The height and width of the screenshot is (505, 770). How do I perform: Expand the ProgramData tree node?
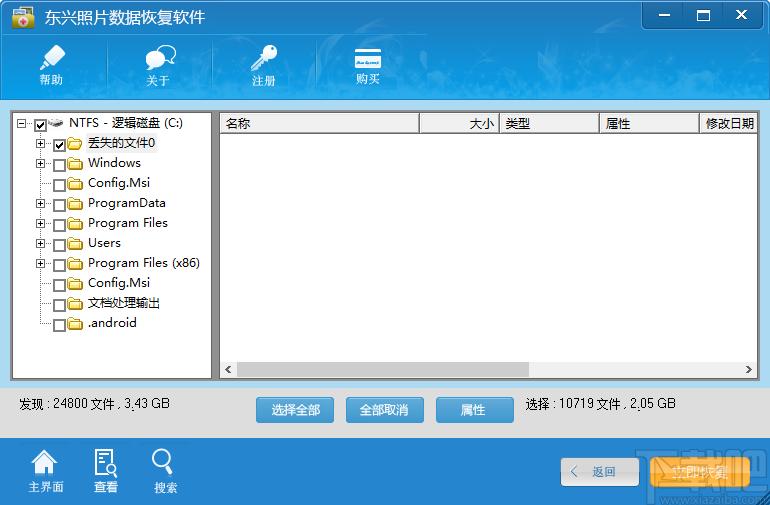coord(40,203)
